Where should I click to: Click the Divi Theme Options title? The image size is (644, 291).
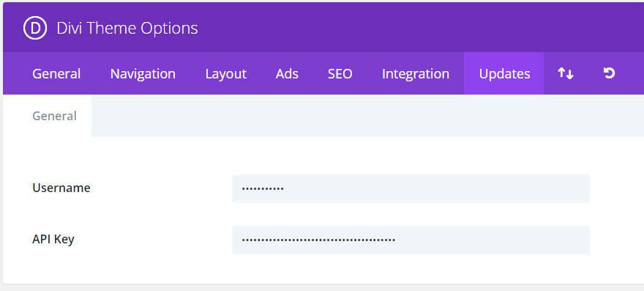(127, 28)
